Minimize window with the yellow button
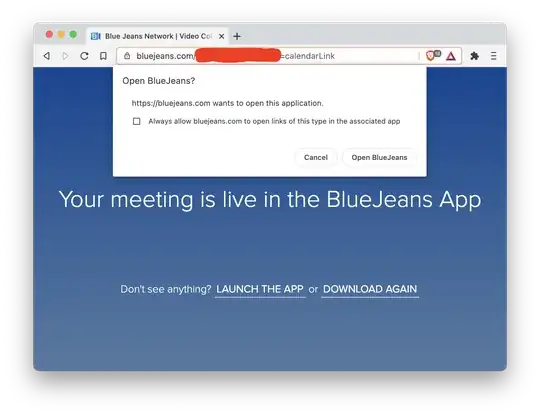The height and width of the screenshot is (415, 540). (61, 34)
